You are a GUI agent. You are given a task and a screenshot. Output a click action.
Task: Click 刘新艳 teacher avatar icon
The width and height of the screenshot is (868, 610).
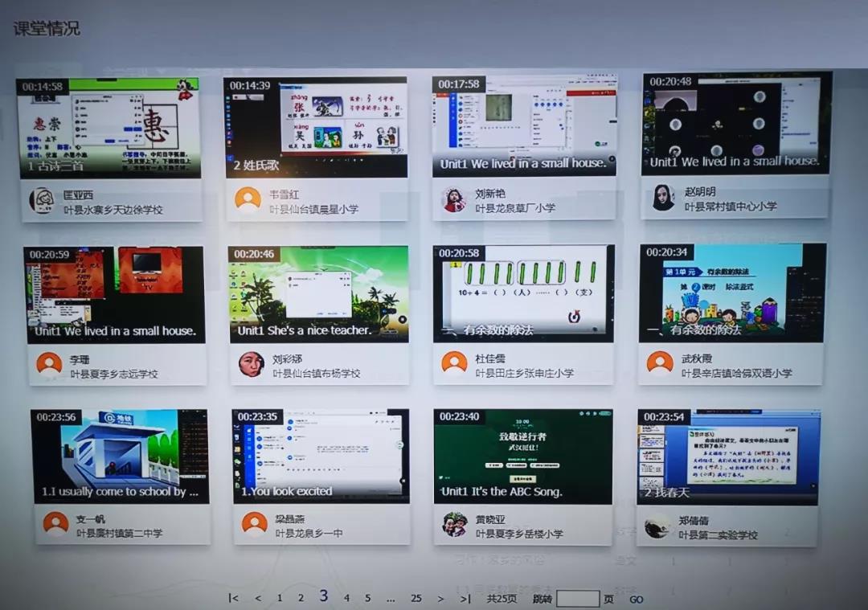pos(454,200)
